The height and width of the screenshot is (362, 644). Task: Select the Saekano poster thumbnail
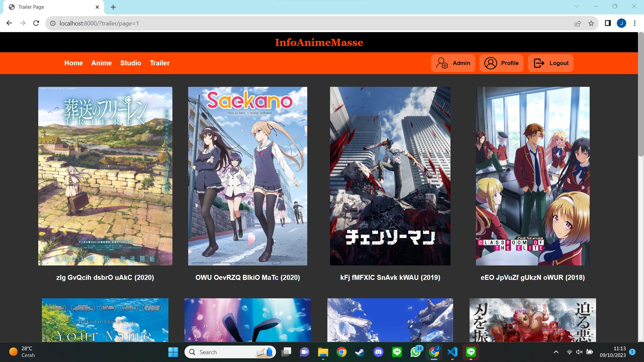pyautogui.click(x=248, y=176)
